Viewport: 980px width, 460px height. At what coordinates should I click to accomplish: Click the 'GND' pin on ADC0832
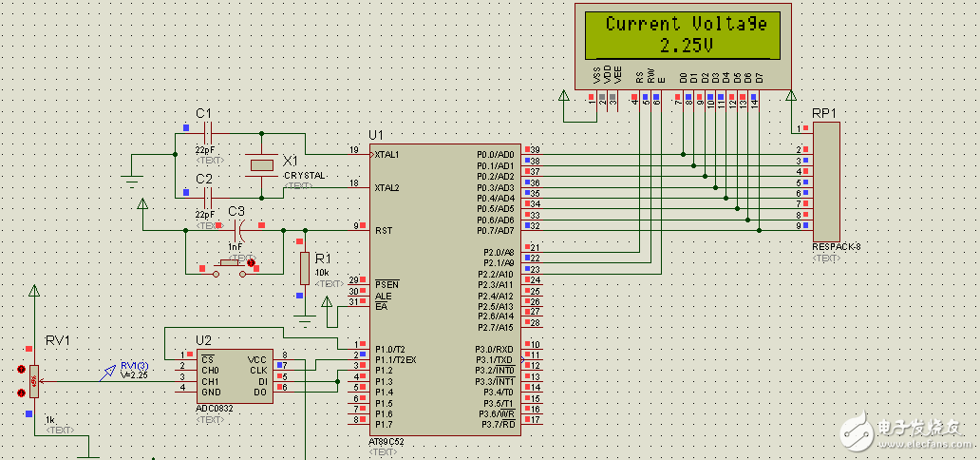coord(209,392)
